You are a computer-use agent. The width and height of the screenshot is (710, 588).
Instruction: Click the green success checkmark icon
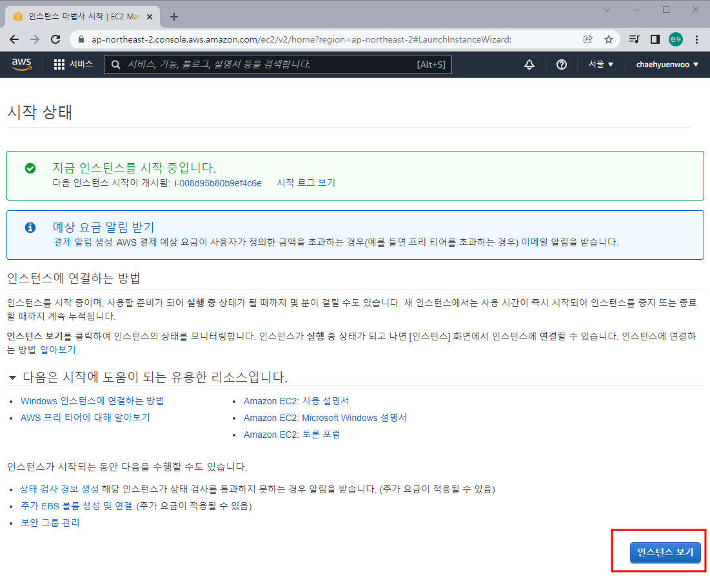coord(30,169)
